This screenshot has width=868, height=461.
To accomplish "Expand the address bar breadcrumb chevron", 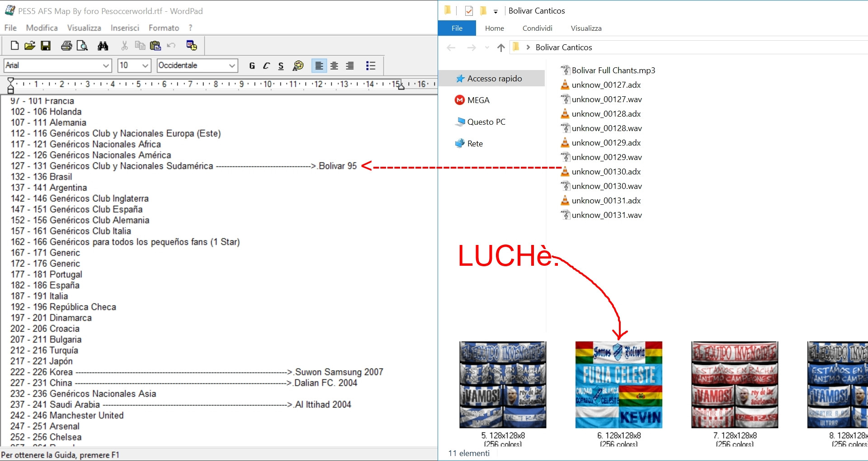I will pyautogui.click(x=528, y=47).
